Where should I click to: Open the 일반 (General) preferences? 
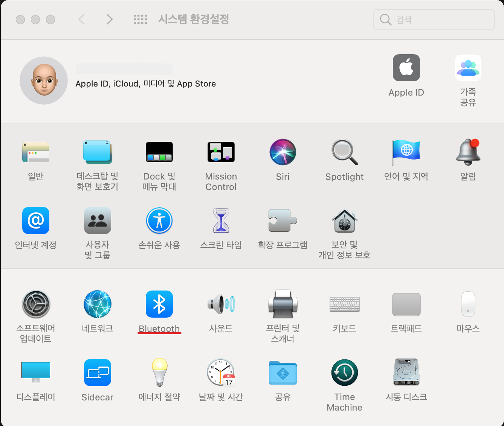coord(36,152)
